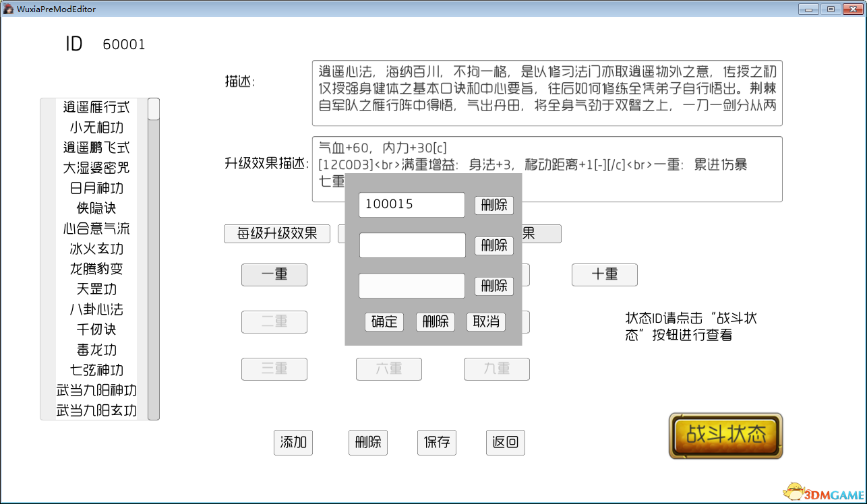The image size is (867, 504).
Task: Click 取消 in the popup dialog
Action: point(486,321)
